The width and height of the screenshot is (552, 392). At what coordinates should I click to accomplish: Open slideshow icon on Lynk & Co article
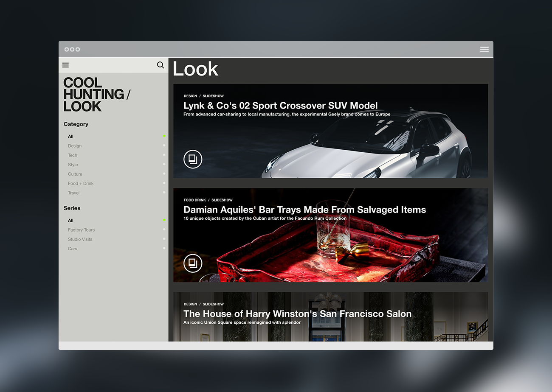193,159
